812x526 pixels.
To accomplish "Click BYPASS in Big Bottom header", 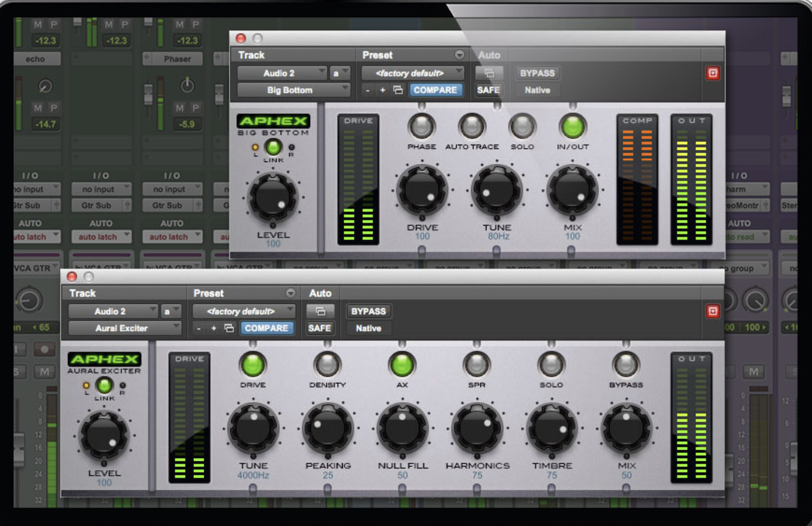I will 537,73.
